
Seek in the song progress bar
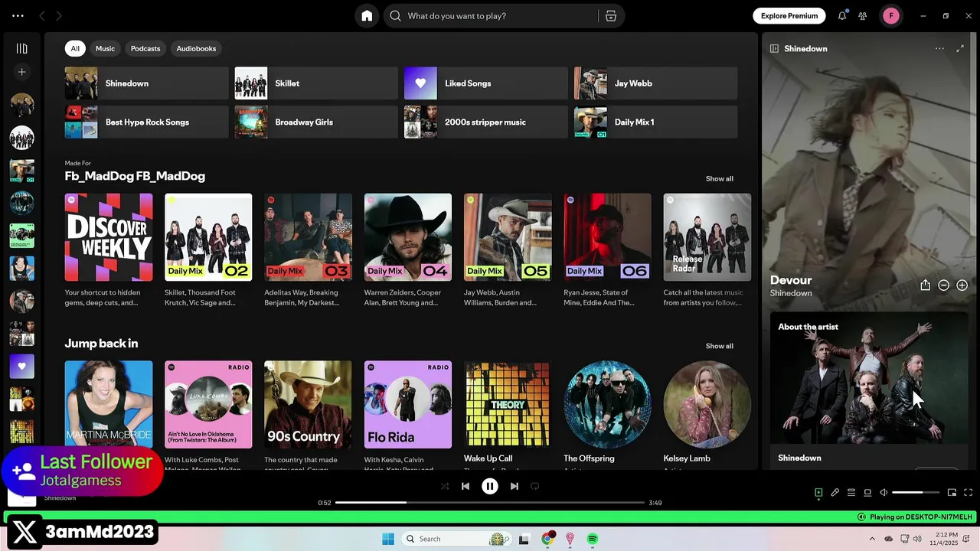click(490, 503)
